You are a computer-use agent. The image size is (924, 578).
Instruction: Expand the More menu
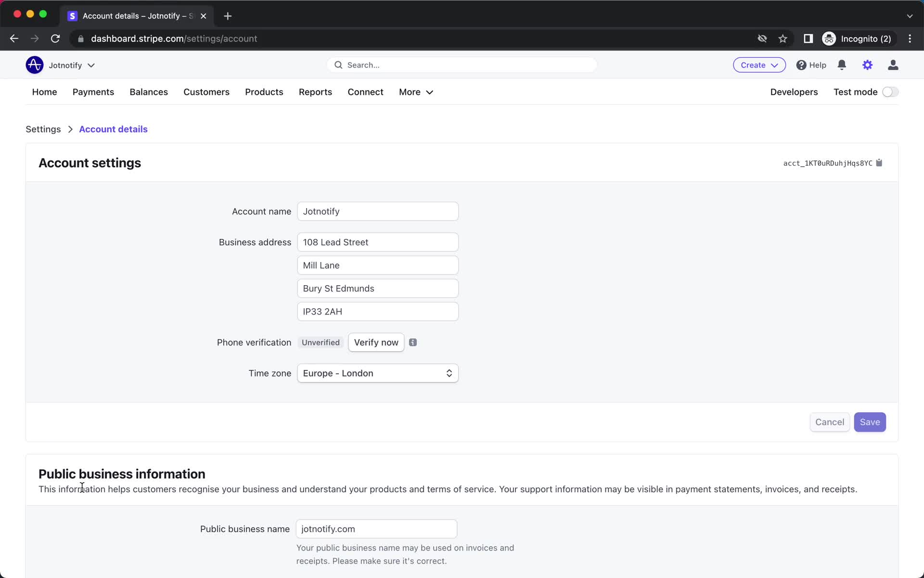(416, 92)
